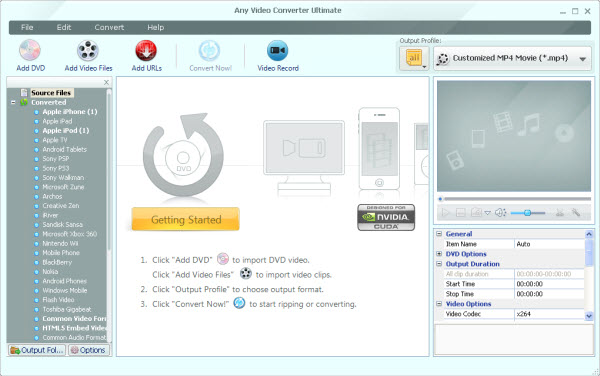Adjust the volume slider handle
This screenshot has height=376, width=600.
pos(527,213)
